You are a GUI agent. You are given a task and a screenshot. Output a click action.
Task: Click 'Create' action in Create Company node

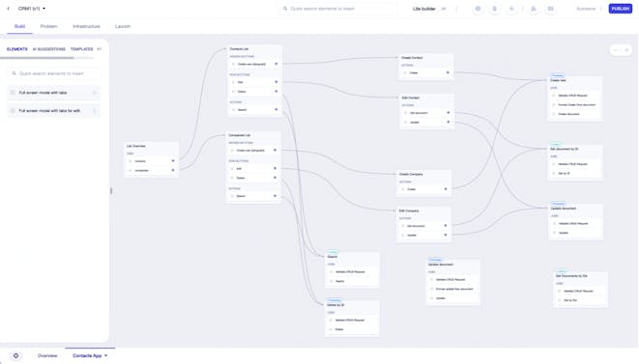[x=423, y=189]
